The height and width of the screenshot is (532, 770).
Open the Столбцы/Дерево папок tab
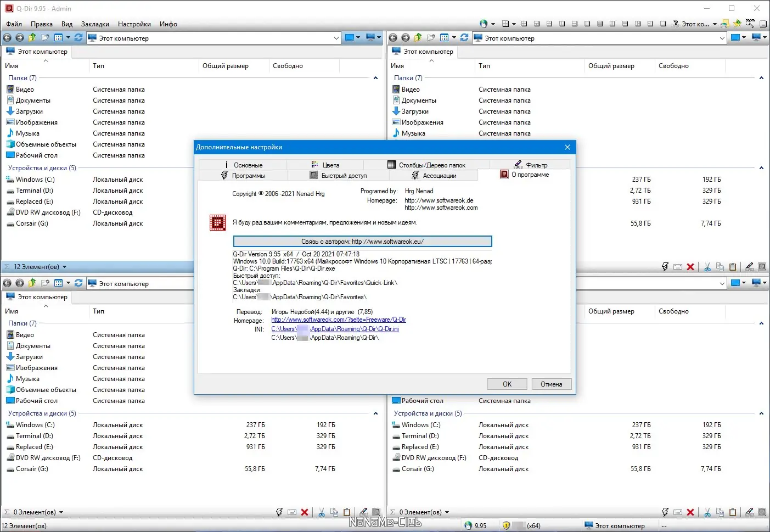point(426,165)
